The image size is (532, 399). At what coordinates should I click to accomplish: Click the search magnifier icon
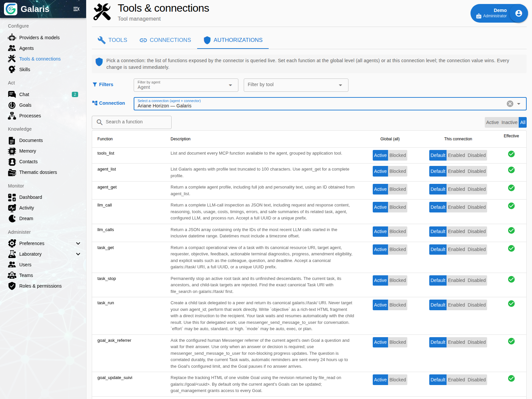tap(99, 122)
